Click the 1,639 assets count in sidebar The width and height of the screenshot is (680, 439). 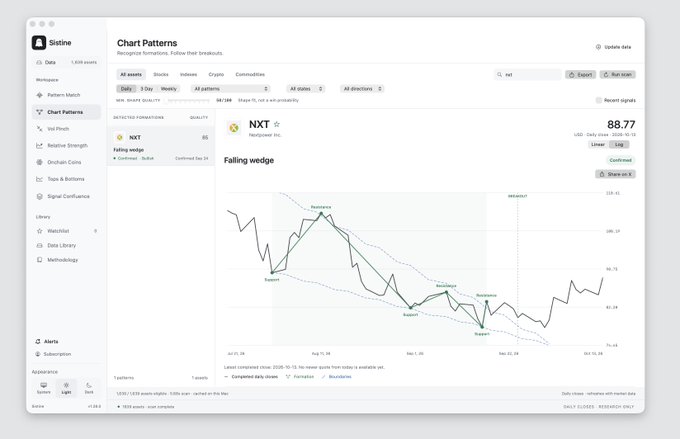84,62
